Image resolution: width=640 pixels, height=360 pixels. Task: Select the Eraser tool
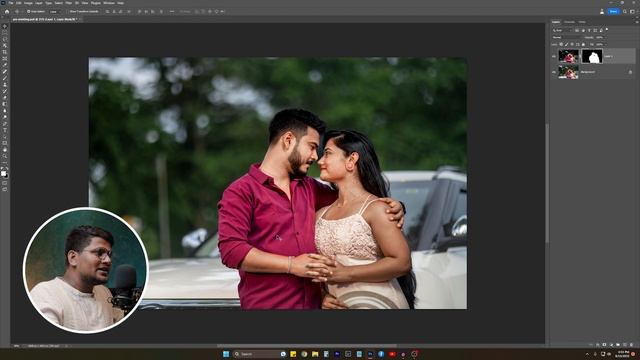pyautogui.click(x=5, y=97)
